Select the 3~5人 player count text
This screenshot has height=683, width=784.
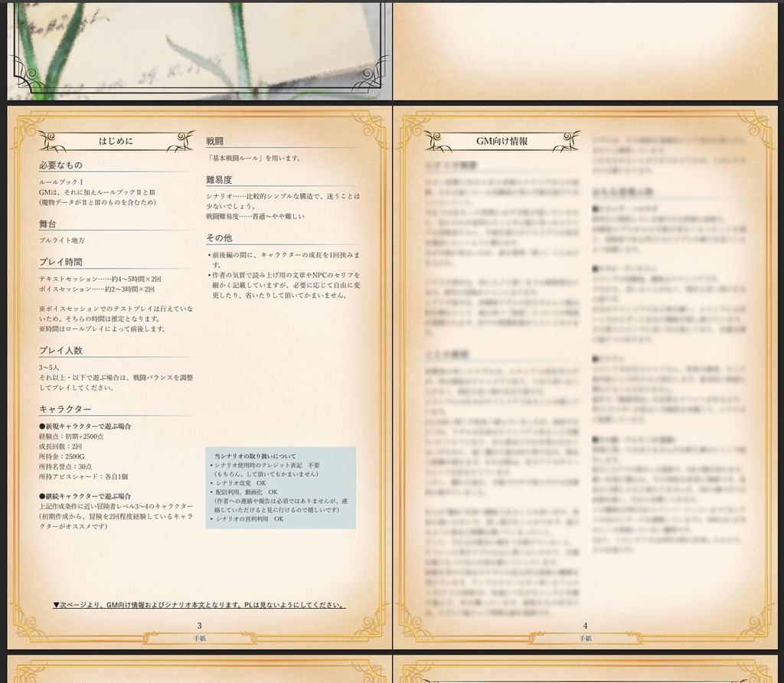click(x=49, y=368)
